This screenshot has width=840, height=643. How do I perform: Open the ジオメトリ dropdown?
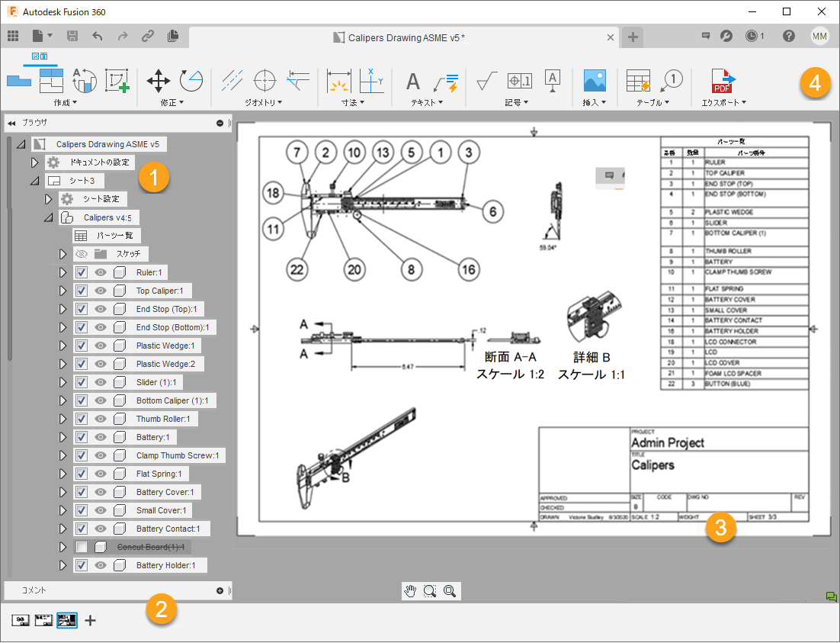click(263, 102)
